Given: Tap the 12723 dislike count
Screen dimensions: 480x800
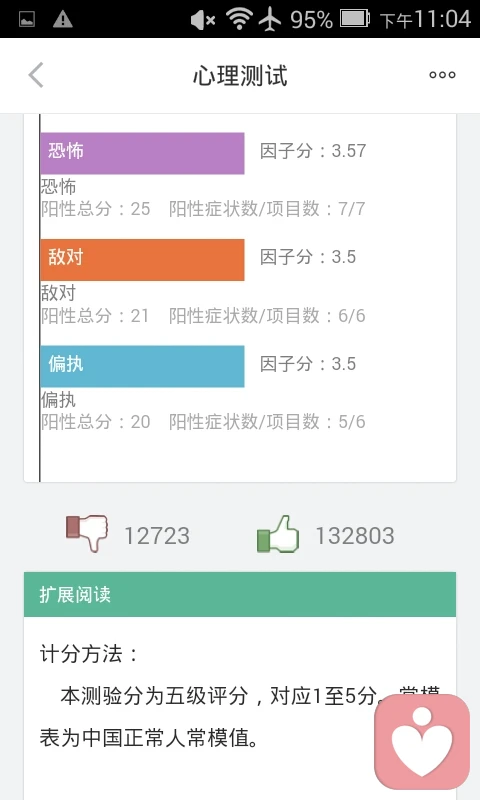Looking at the screenshot, I should [x=157, y=536].
